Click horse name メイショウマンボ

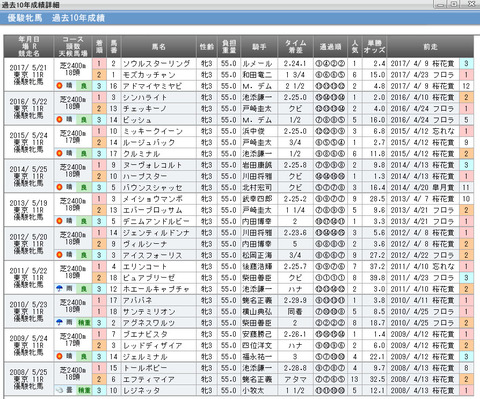(153, 199)
